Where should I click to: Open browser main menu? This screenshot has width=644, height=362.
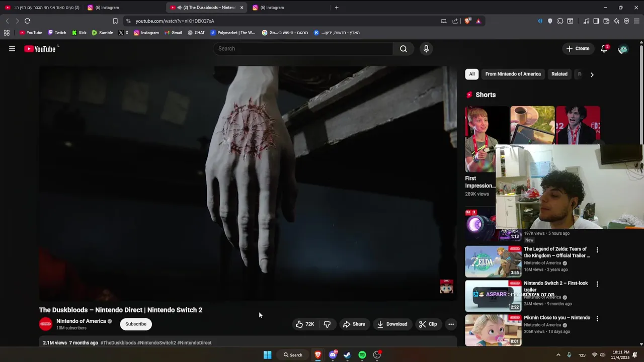pos(636,21)
